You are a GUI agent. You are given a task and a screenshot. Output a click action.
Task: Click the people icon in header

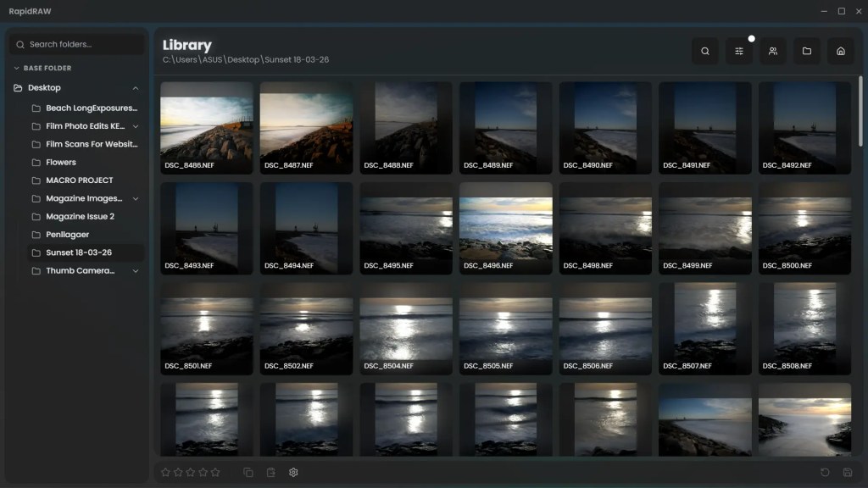click(x=773, y=51)
